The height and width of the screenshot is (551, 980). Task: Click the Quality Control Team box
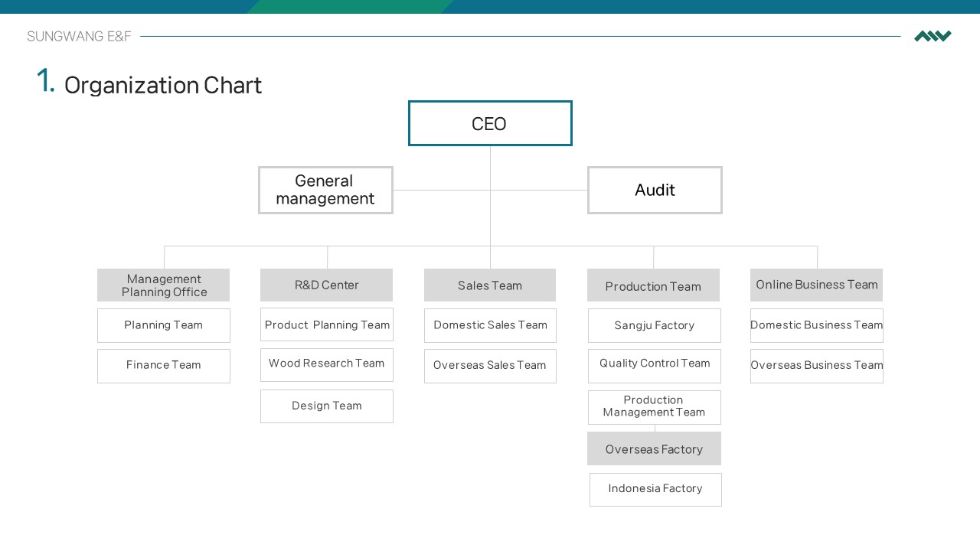pos(655,366)
